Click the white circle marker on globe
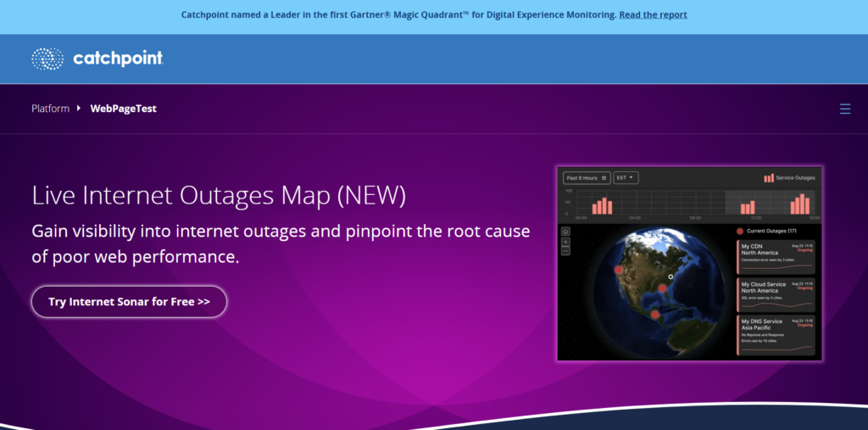The image size is (868, 430). (670, 276)
